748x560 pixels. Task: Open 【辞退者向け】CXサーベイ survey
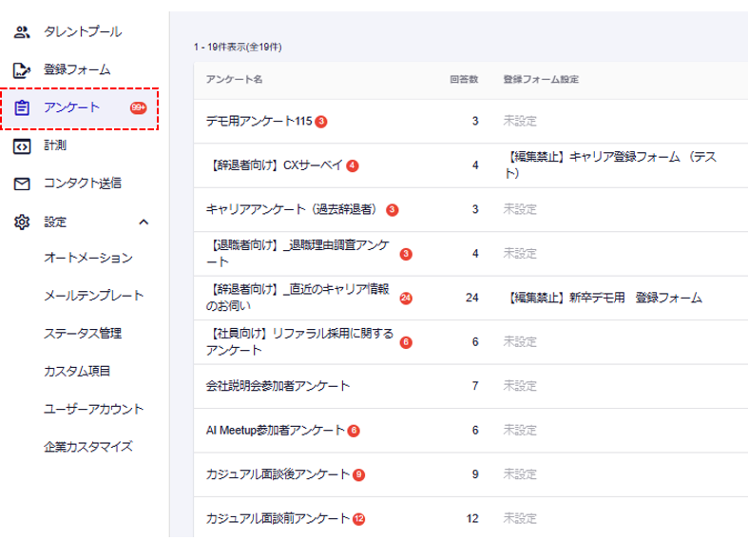coord(274,165)
